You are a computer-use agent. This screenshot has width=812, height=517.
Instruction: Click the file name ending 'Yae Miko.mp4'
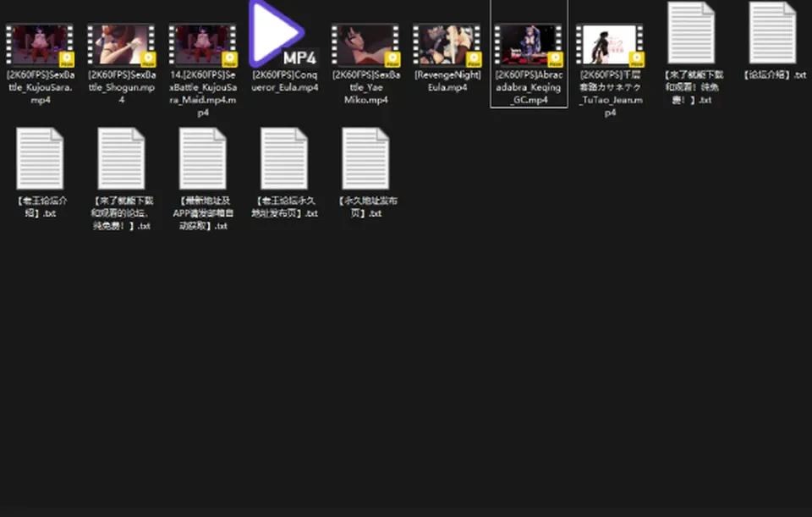(x=366, y=87)
